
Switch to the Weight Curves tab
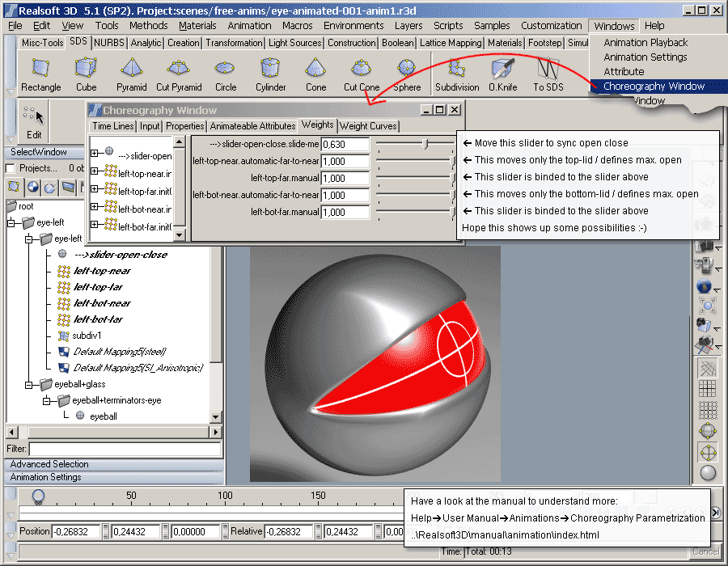tap(368, 125)
